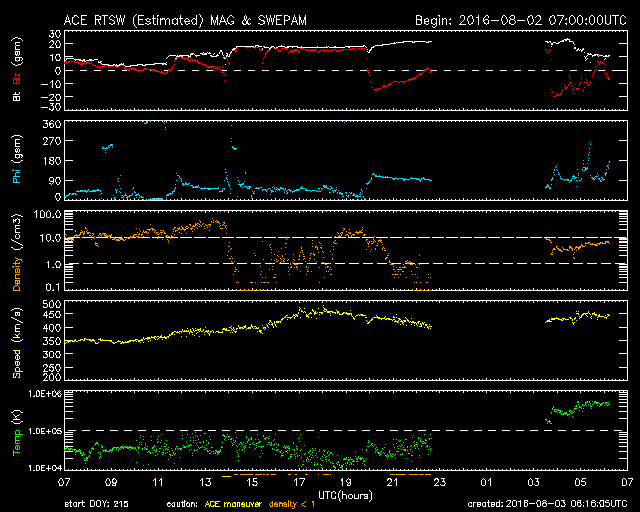Click the orange 'Density' axis label
Viewport: 640px width, 512px height.
click(17, 274)
